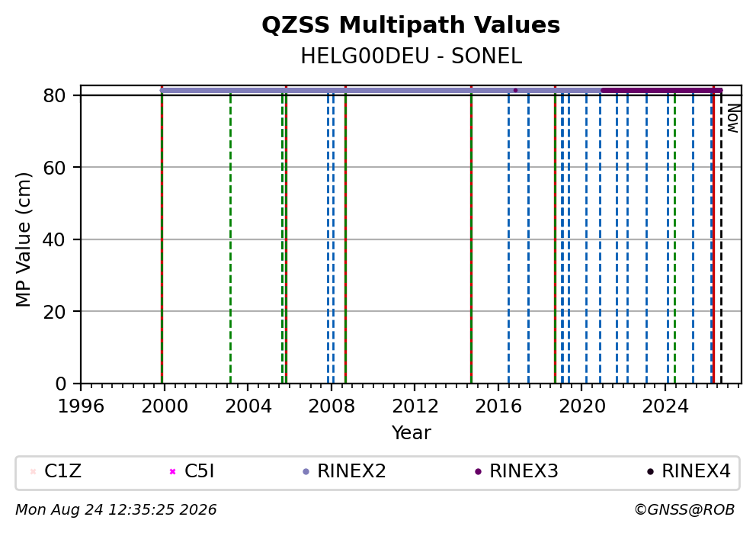Click the 2016 x-axis tick label
Image resolution: width=756 pixels, height=533 pixels.
498,406
